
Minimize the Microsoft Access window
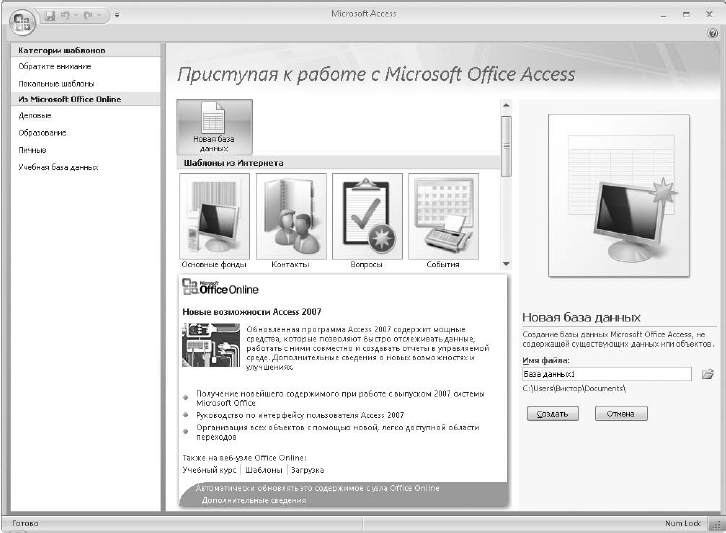[x=664, y=15]
